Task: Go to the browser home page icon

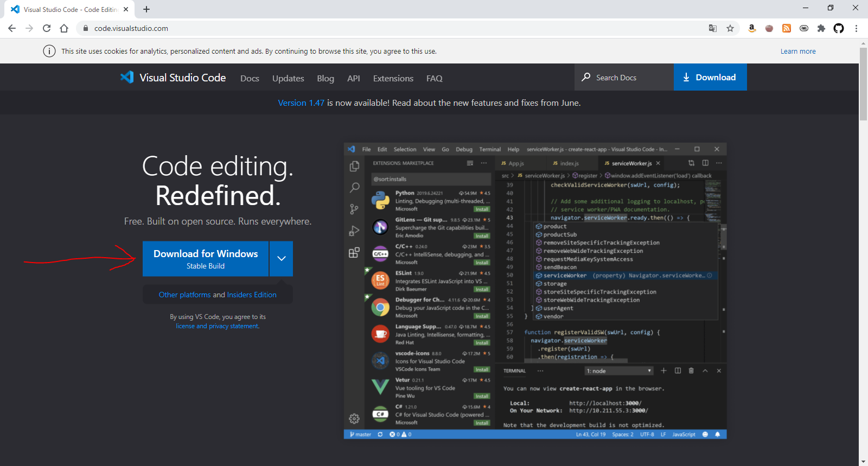Action: [64, 28]
